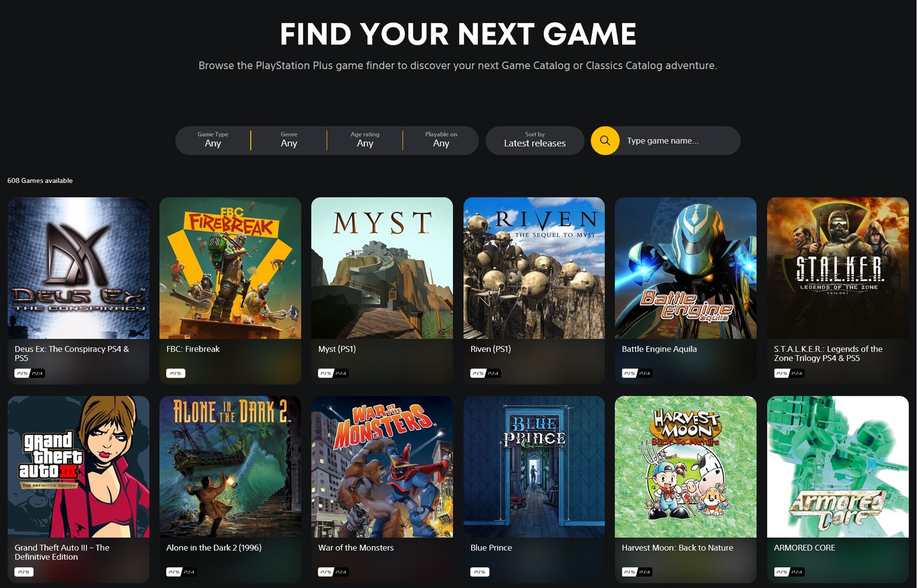Click PS5 badge under Grand Theft Auto III

tap(24, 572)
